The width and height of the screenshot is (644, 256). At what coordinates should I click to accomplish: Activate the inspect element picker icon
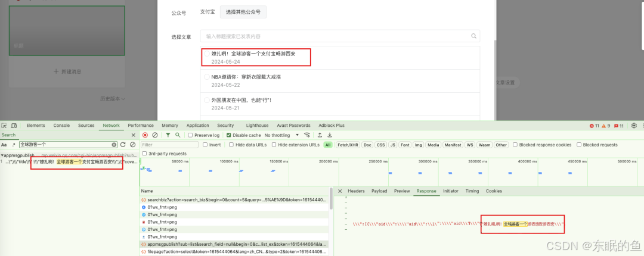click(4, 126)
